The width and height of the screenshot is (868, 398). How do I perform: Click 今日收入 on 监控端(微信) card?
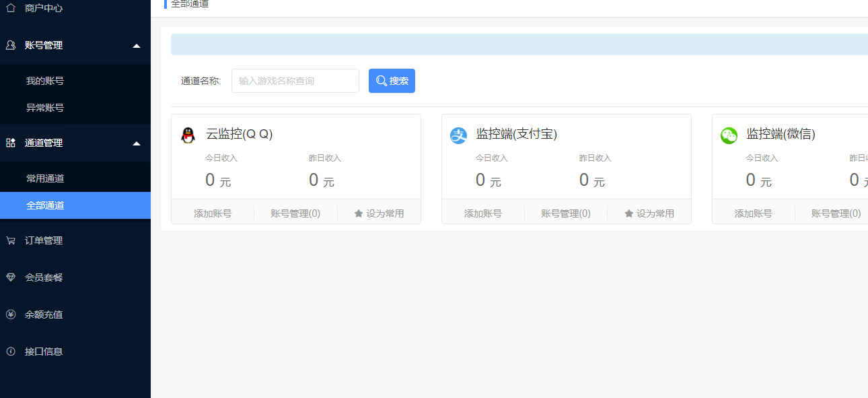(762, 158)
